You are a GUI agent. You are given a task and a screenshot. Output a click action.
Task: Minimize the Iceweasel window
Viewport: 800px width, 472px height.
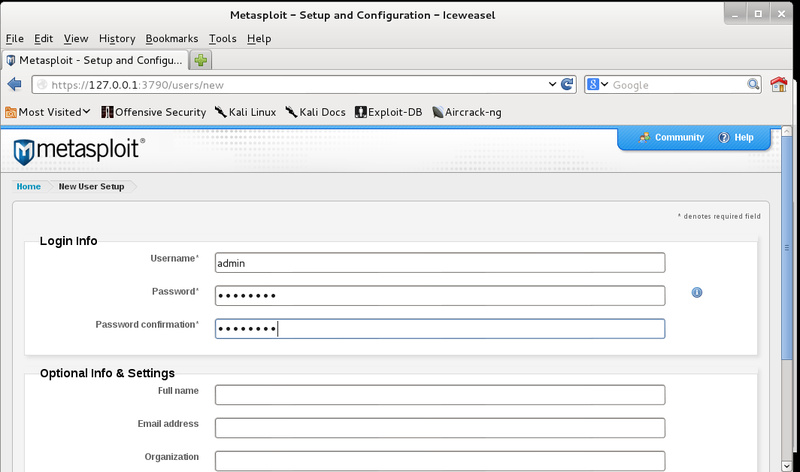tap(735, 14)
